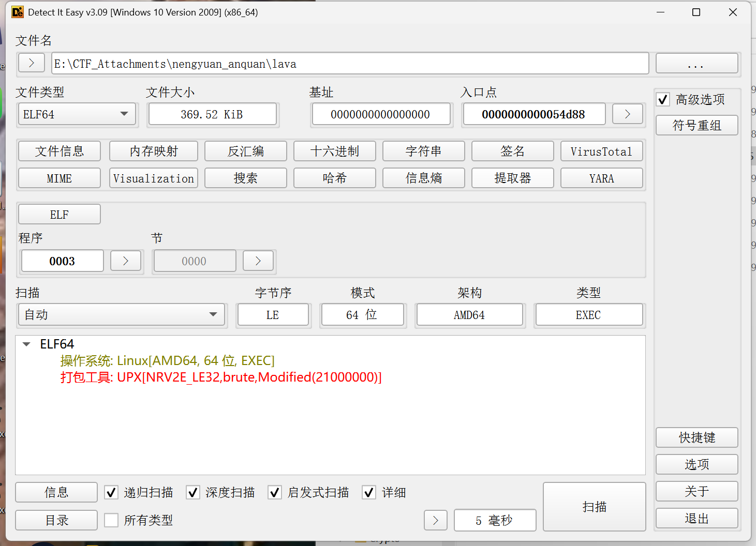This screenshot has height=546, width=756.
Task: Uncheck 深度扫描 option
Action: tap(193, 492)
